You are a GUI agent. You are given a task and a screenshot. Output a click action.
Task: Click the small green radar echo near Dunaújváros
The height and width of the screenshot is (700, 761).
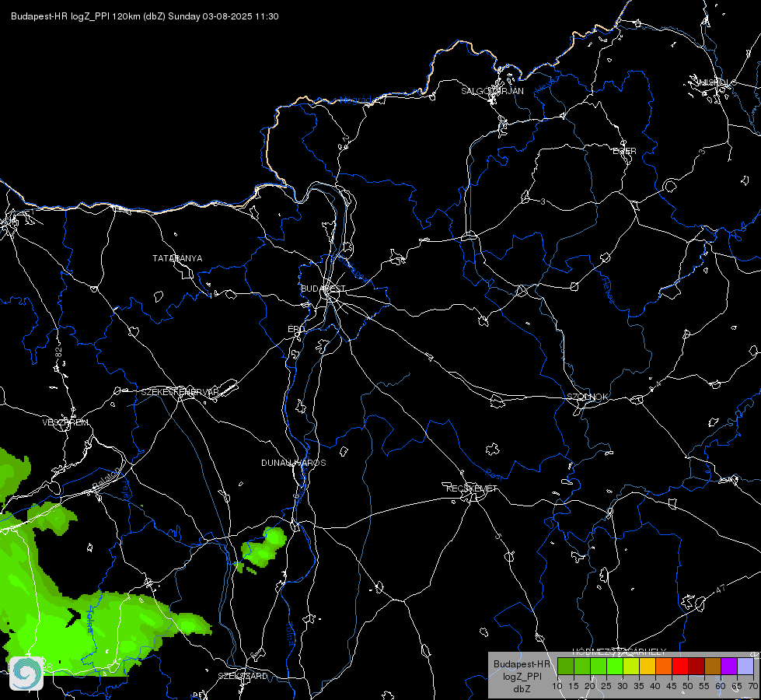(x=264, y=548)
